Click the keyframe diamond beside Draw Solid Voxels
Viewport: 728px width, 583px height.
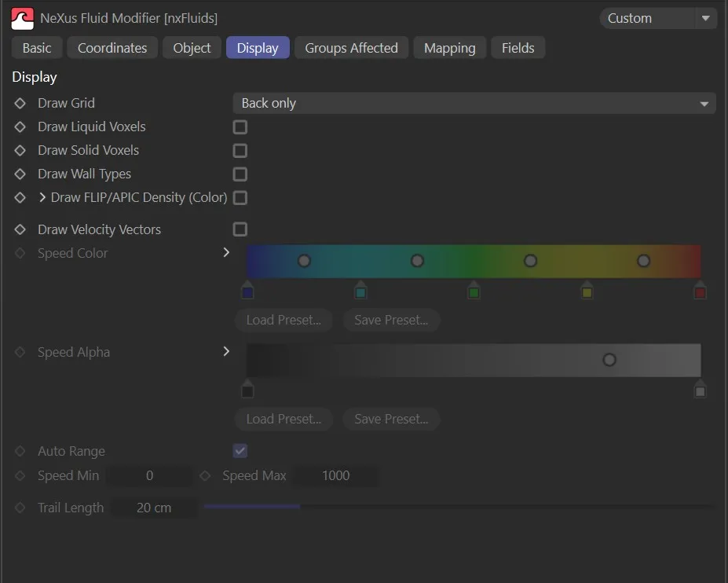pyautogui.click(x=20, y=150)
